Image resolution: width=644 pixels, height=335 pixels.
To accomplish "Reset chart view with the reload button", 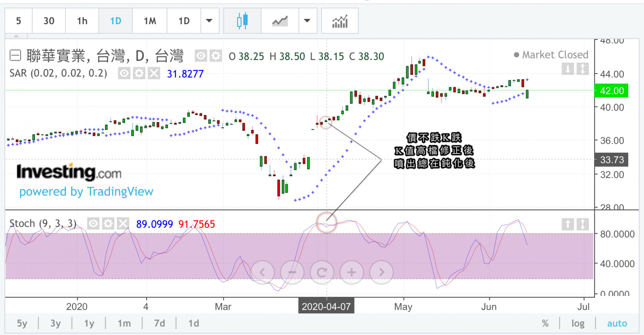I will (x=322, y=272).
